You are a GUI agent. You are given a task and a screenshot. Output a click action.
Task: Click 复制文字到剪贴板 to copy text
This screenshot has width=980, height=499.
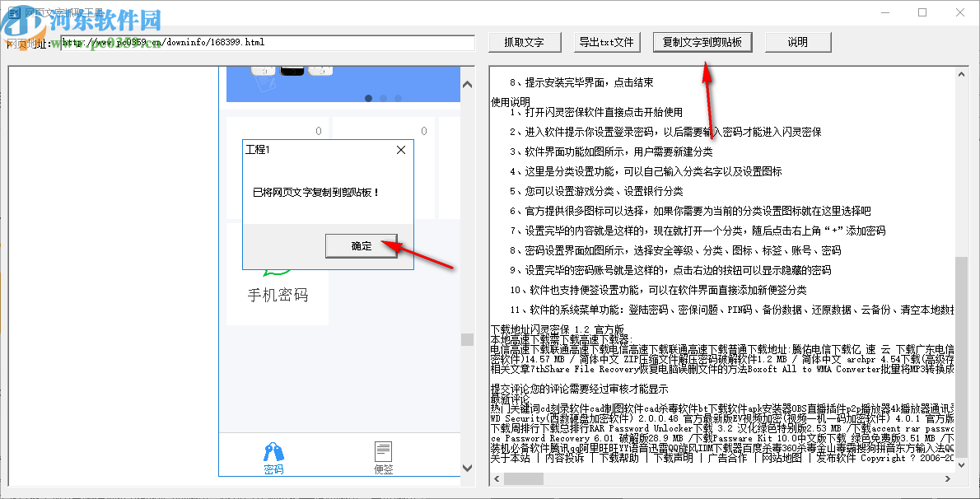click(702, 42)
